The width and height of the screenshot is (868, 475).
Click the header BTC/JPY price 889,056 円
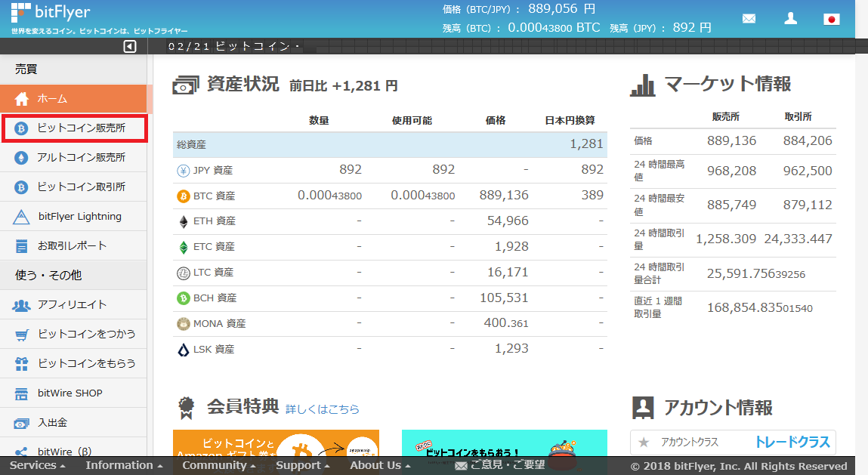pos(561,9)
